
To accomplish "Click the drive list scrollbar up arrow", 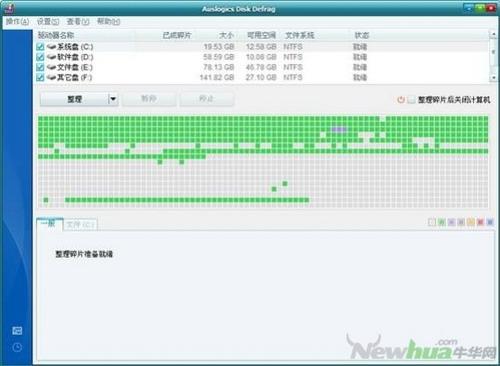I will [x=493, y=34].
